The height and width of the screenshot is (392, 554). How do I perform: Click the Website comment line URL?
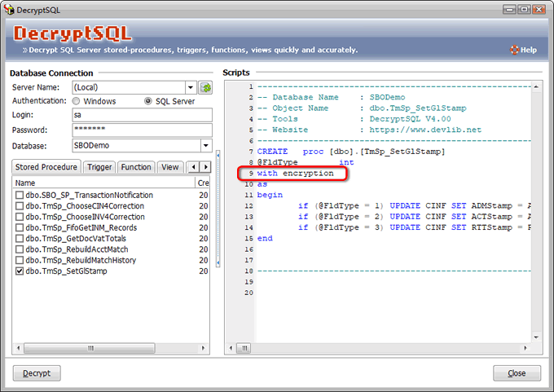point(425,130)
